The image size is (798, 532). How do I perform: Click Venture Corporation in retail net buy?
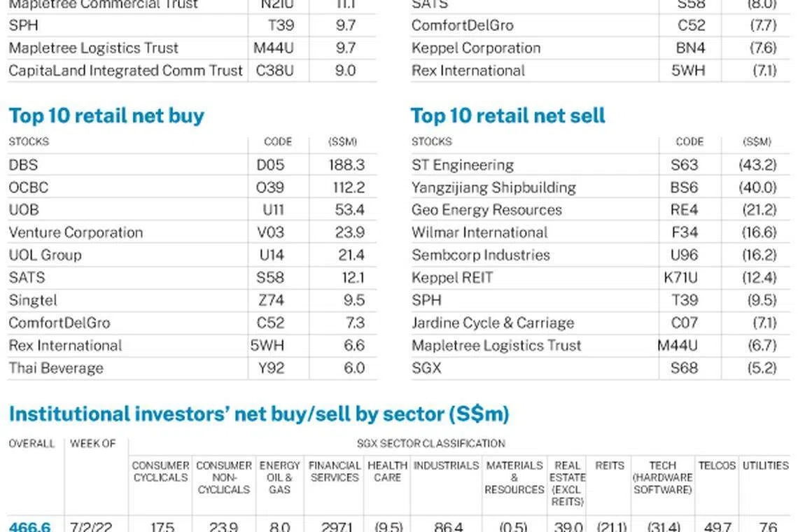click(76, 232)
